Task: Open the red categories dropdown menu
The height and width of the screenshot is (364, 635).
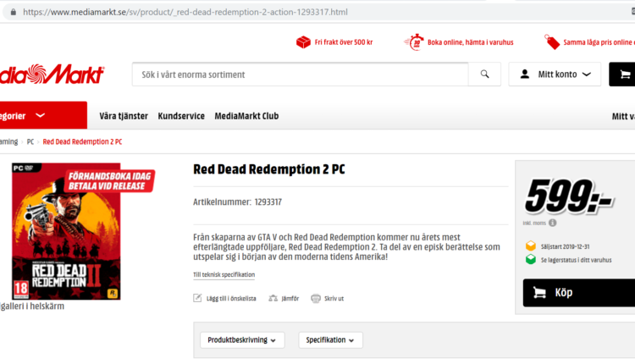Action: [43, 115]
